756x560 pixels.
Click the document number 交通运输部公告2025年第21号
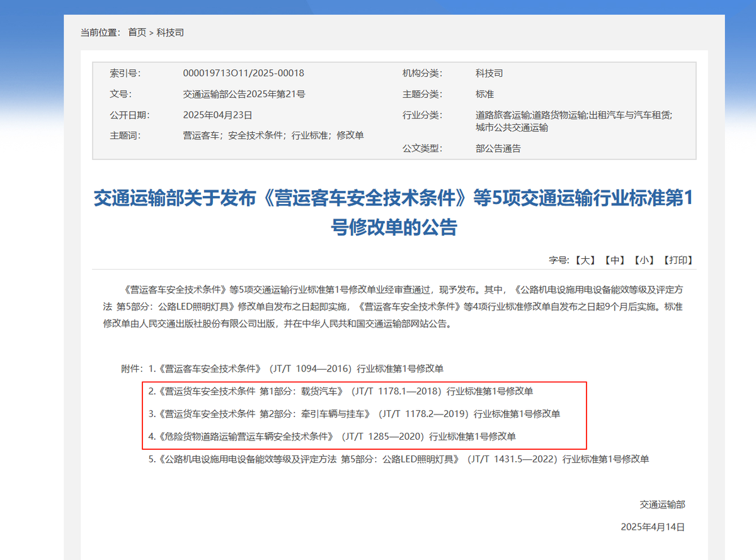[x=244, y=94]
